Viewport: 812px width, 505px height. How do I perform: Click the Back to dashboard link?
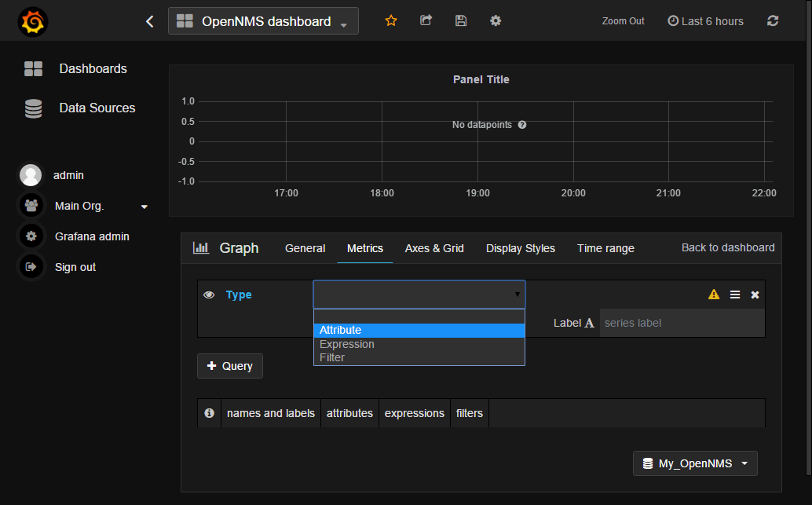[x=728, y=247]
